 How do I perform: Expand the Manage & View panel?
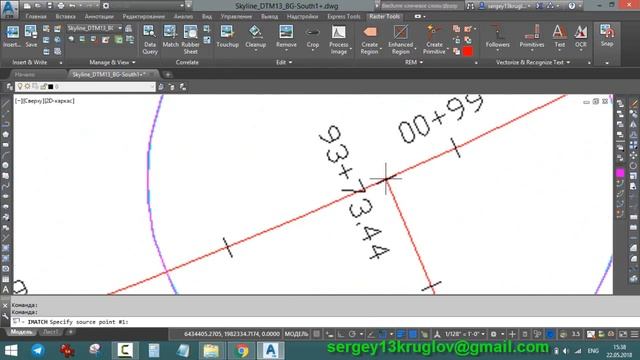[x=112, y=62]
